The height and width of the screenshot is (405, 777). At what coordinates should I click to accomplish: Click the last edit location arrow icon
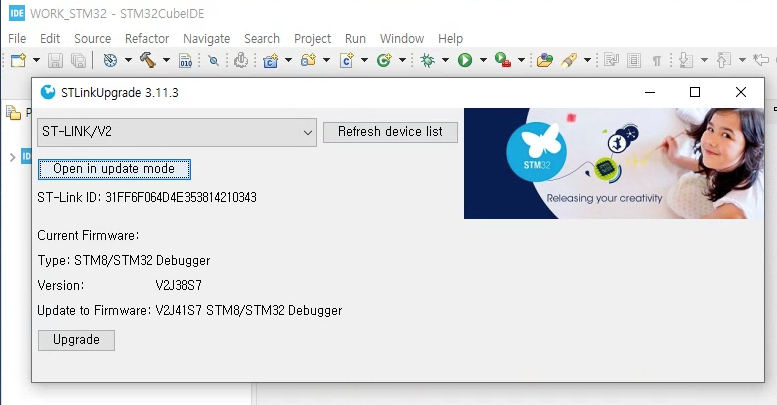(x=761, y=60)
